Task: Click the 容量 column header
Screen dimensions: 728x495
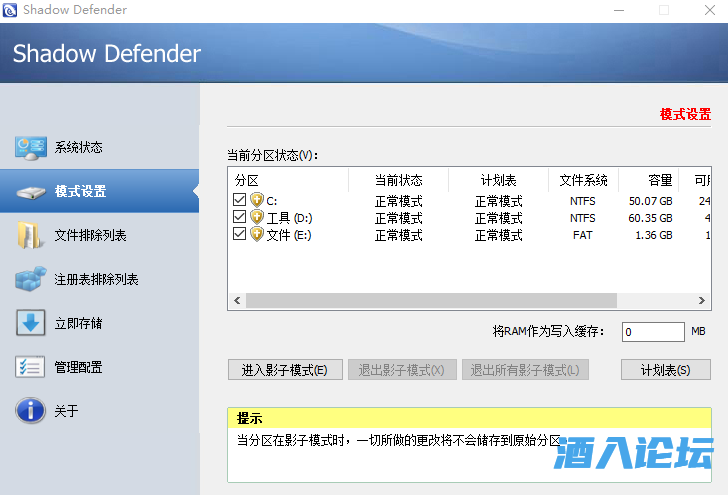Action: pyautogui.click(x=649, y=180)
